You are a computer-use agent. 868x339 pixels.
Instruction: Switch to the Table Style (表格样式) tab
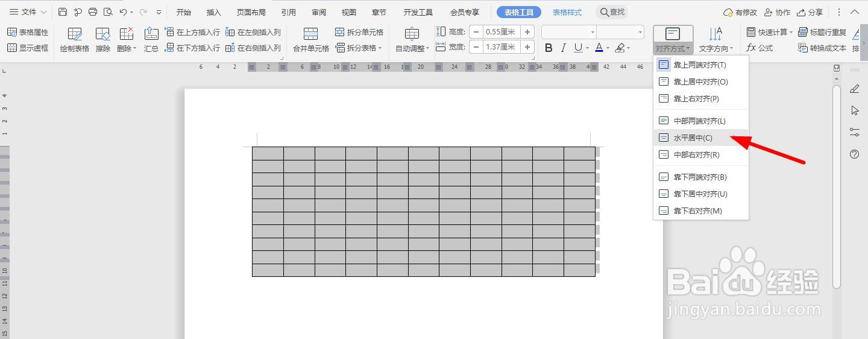[567, 12]
